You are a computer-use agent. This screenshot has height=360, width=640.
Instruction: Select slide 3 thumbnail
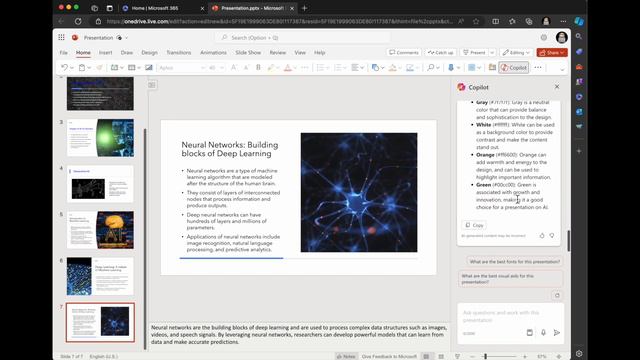[x=100, y=138]
